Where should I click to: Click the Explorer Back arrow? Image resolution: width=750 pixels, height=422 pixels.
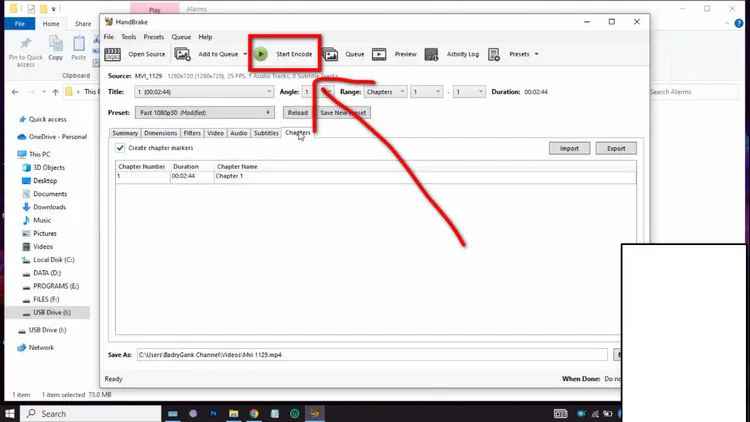[15, 92]
